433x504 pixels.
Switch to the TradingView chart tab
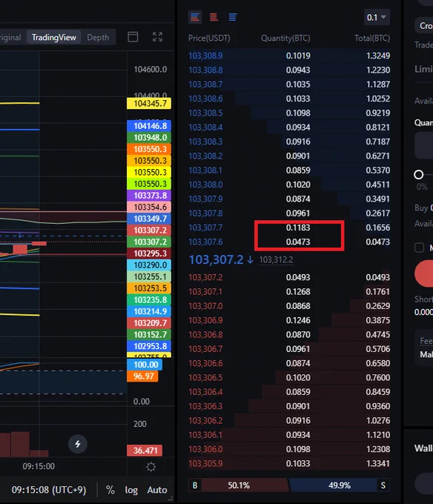54,38
